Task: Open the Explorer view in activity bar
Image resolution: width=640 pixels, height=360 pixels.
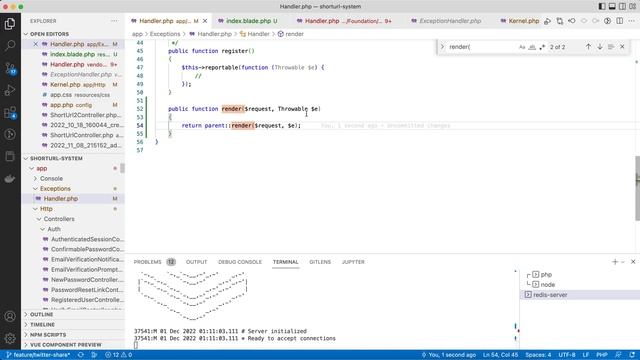Action: click(10, 24)
